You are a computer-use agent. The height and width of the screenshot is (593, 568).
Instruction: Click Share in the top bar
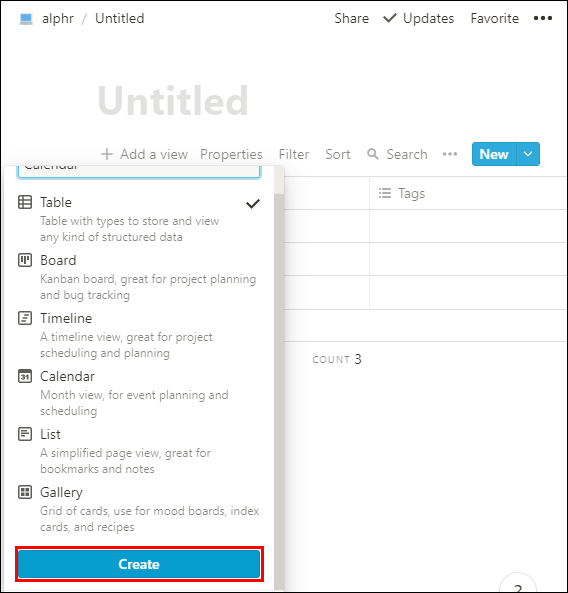click(x=351, y=18)
